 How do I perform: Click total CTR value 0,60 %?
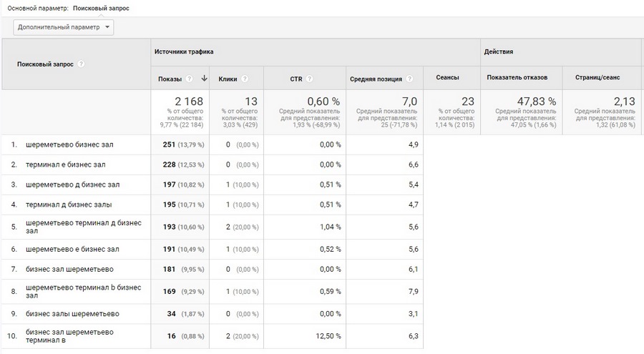point(323,101)
